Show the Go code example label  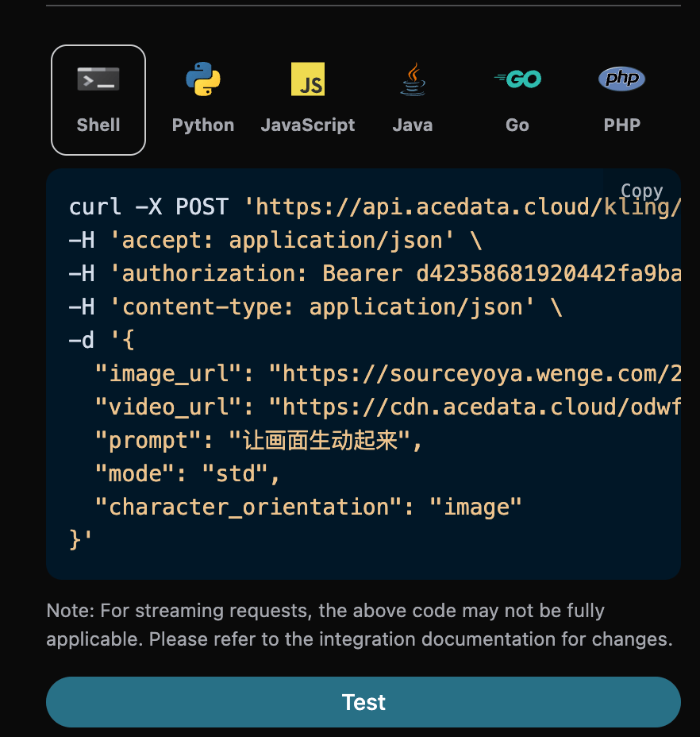point(517,125)
